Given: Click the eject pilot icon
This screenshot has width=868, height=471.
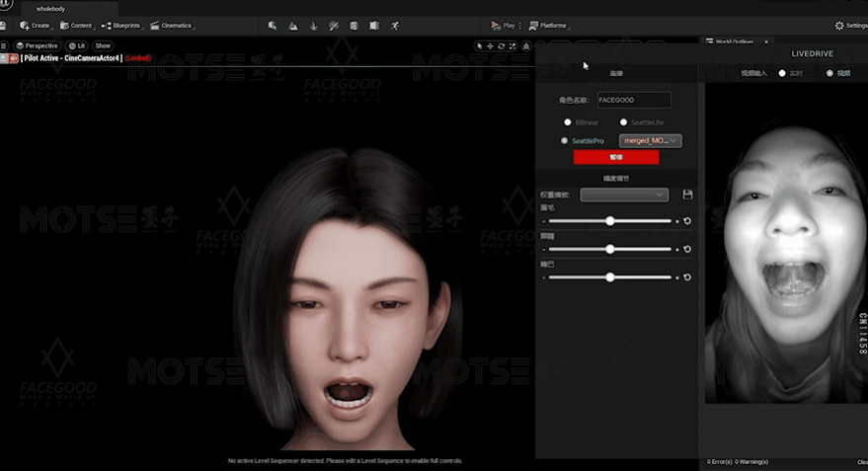Looking at the screenshot, I should pos(3,58).
